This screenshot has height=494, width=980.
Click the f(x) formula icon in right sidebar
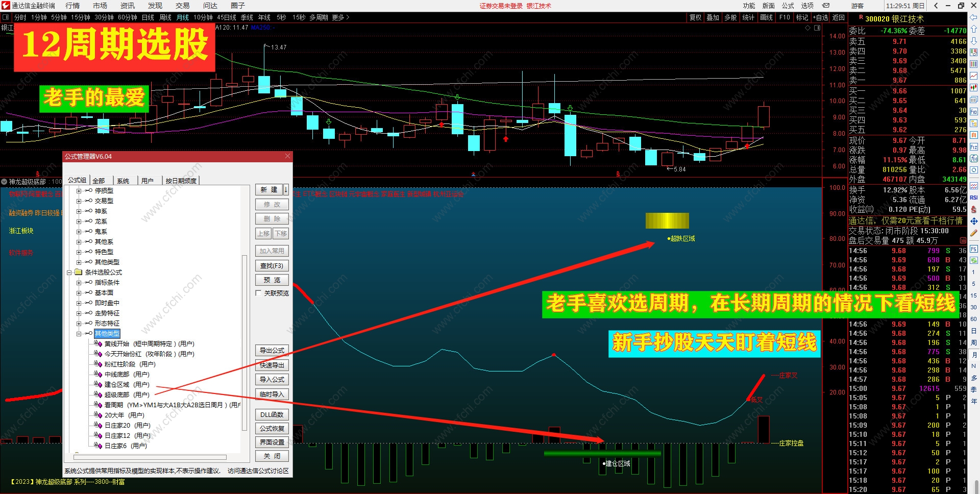974,159
